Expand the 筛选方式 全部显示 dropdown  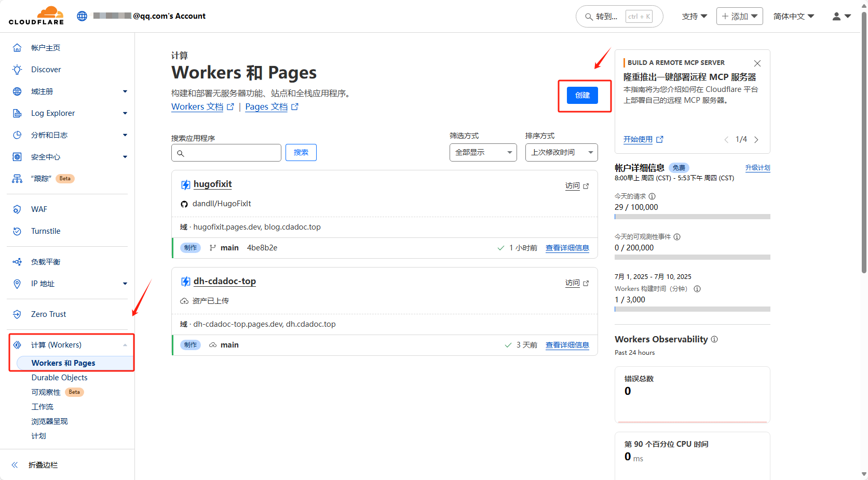click(x=483, y=153)
